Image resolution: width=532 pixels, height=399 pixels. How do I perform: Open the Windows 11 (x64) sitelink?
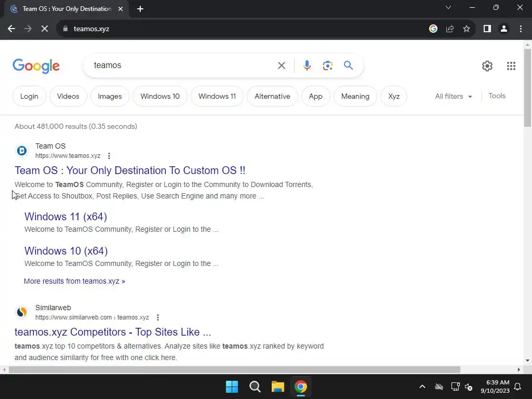pos(66,217)
